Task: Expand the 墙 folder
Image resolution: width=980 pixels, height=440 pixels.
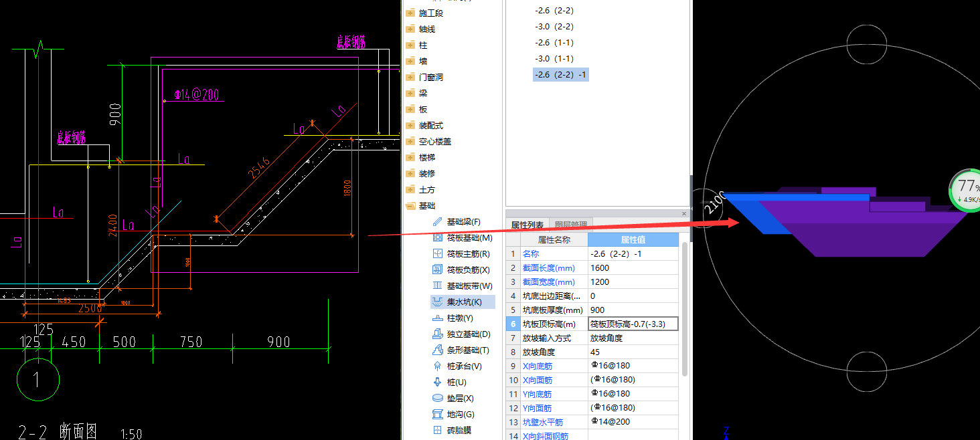Action: pyautogui.click(x=410, y=61)
